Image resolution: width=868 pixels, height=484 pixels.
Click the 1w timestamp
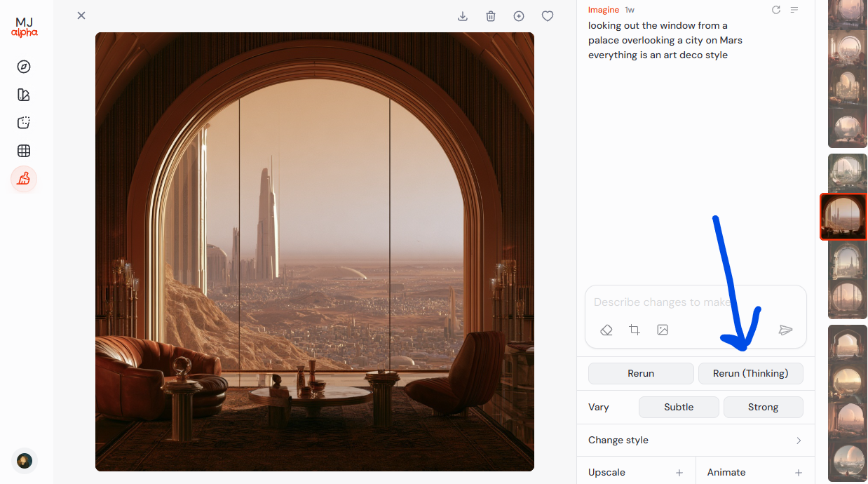(630, 10)
